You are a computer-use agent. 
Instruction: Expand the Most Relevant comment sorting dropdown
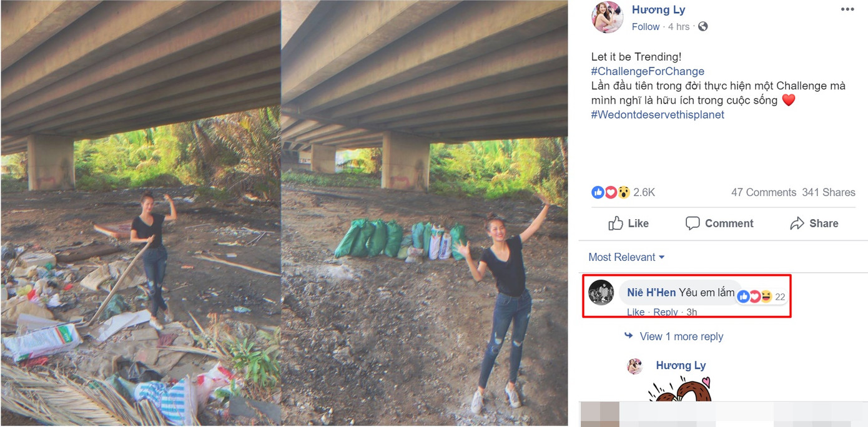[626, 257]
